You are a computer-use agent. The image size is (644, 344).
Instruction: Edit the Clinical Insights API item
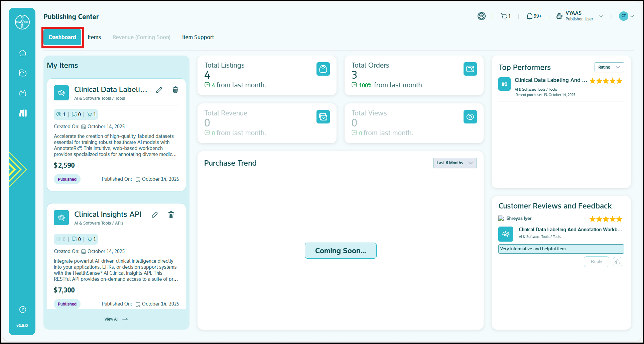(155, 215)
